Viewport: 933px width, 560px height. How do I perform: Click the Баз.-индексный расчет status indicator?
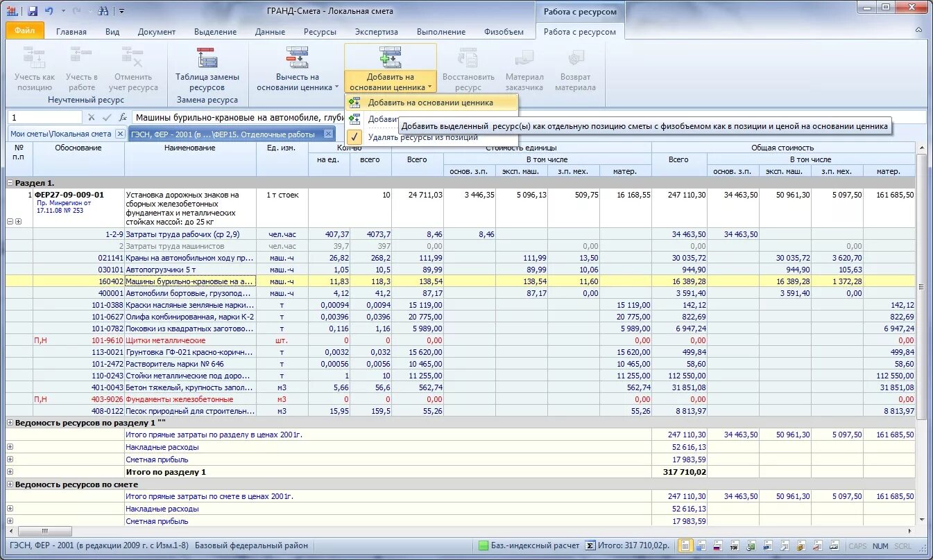click(529, 546)
